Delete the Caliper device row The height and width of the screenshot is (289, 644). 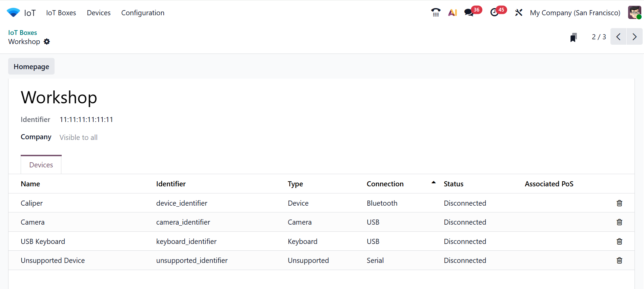[x=619, y=203]
